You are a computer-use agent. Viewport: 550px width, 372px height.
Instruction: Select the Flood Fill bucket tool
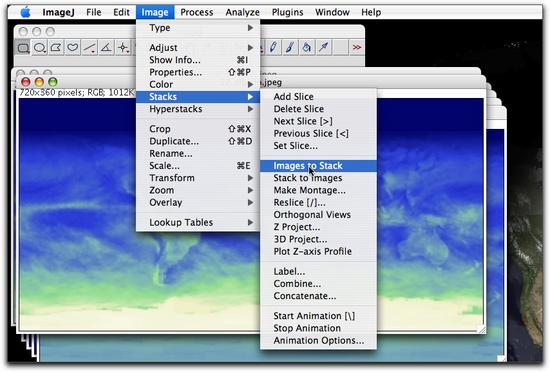point(307,47)
